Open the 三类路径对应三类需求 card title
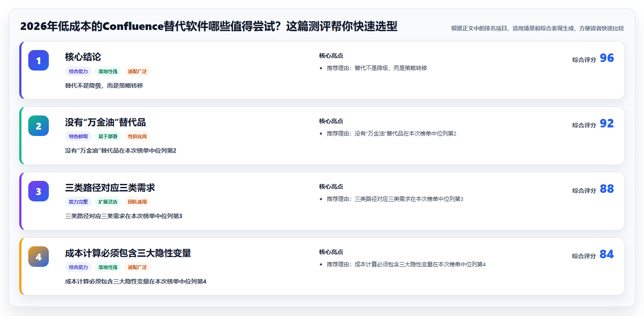The image size is (644, 316). [110, 188]
